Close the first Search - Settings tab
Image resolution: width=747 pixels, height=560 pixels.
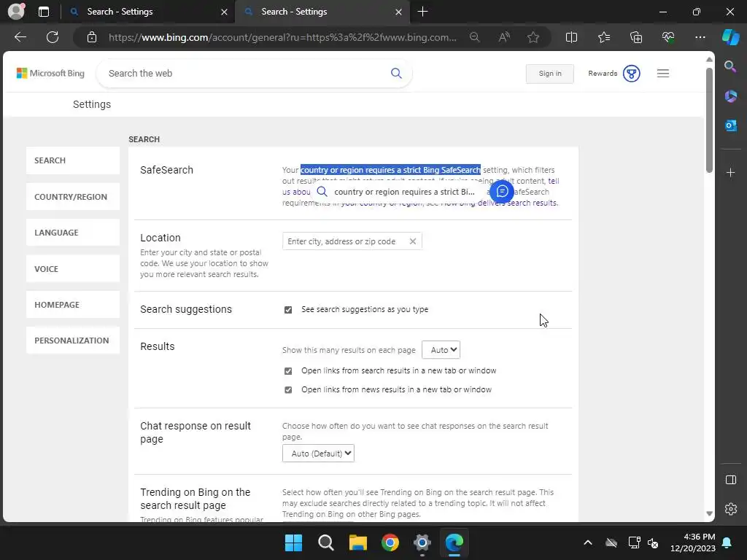point(224,12)
